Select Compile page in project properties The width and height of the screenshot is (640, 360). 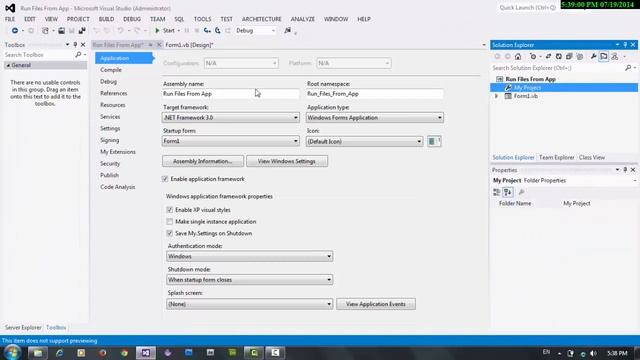click(111, 70)
